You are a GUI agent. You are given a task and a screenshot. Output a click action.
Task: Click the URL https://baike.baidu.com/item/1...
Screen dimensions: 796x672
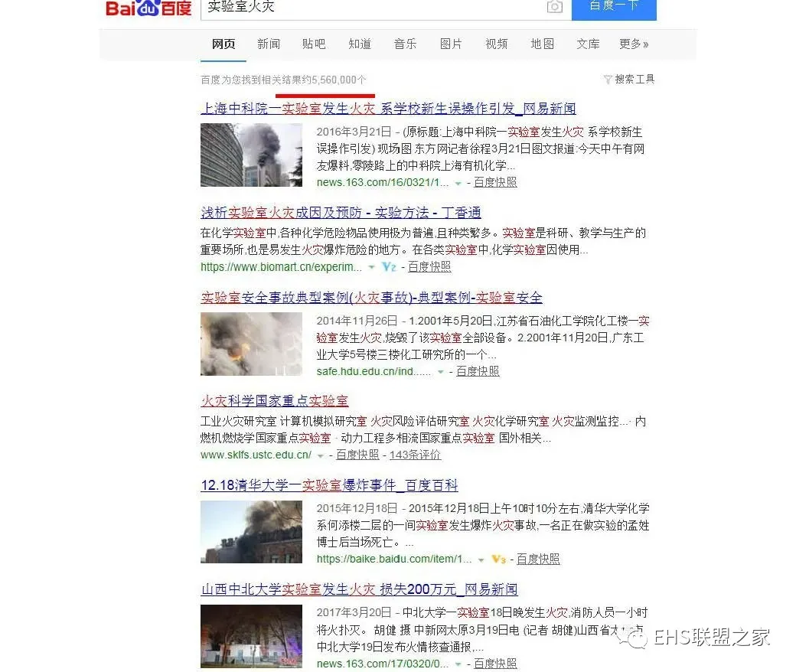pyautogui.click(x=394, y=559)
